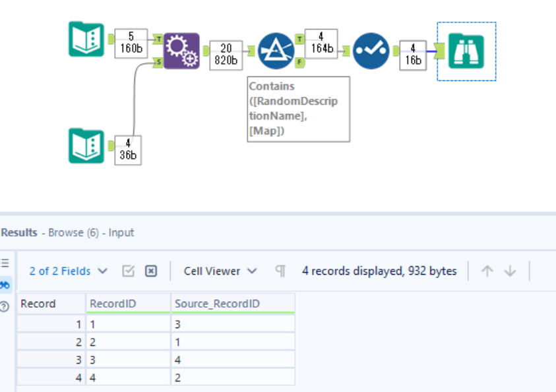Toggle whitespace display with the paragraph mark

(x=280, y=271)
